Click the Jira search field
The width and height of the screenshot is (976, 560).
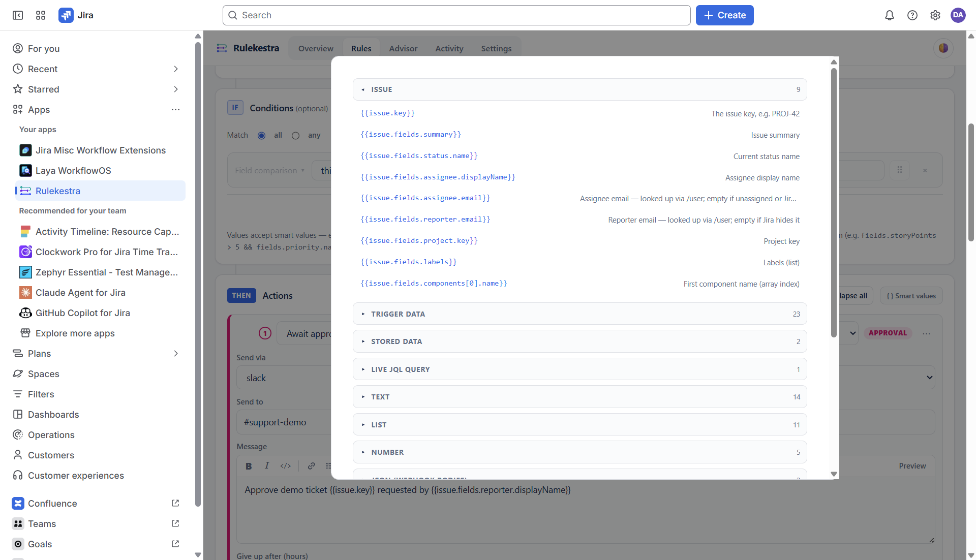(x=456, y=15)
